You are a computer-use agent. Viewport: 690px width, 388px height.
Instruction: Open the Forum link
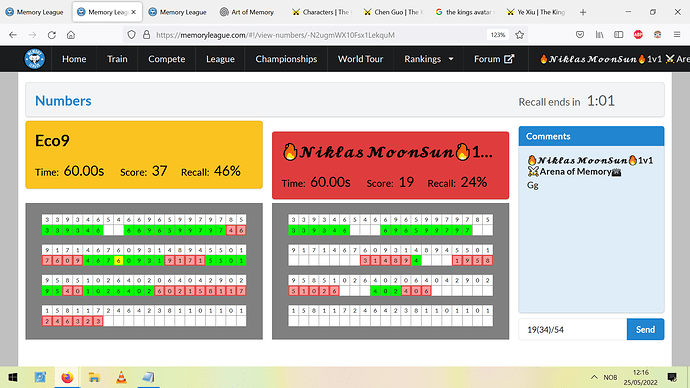point(493,59)
